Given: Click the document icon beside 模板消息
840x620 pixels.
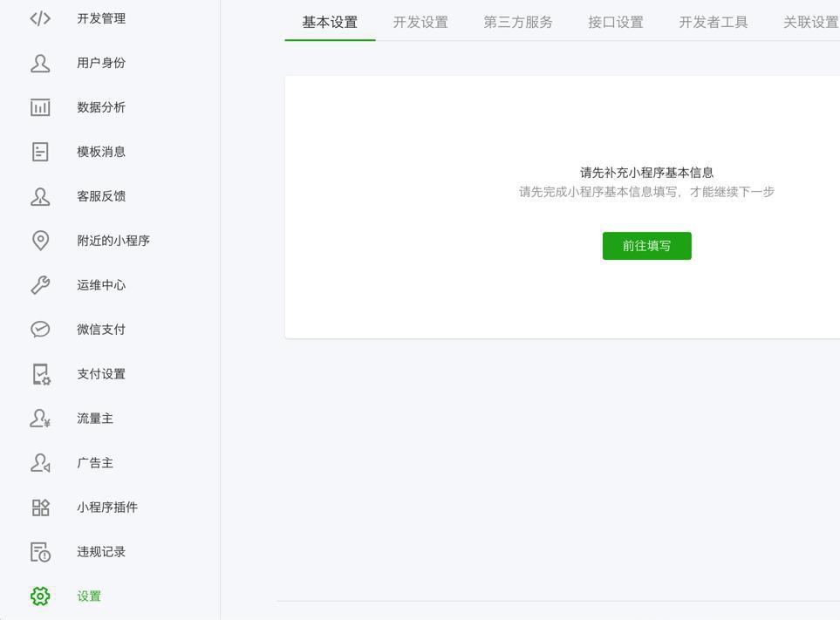Looking at the screenshot, I should (40, 152).
